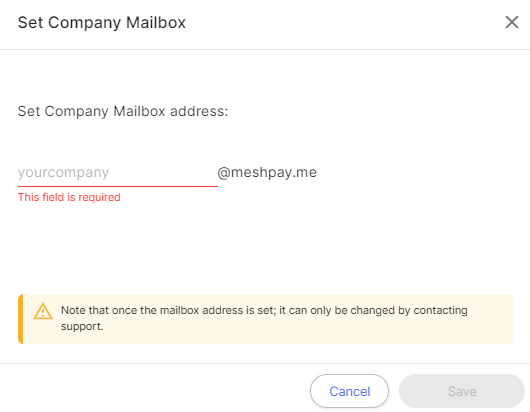
Task: Cancel setting the company mailbox
Action: pos(349,391)
